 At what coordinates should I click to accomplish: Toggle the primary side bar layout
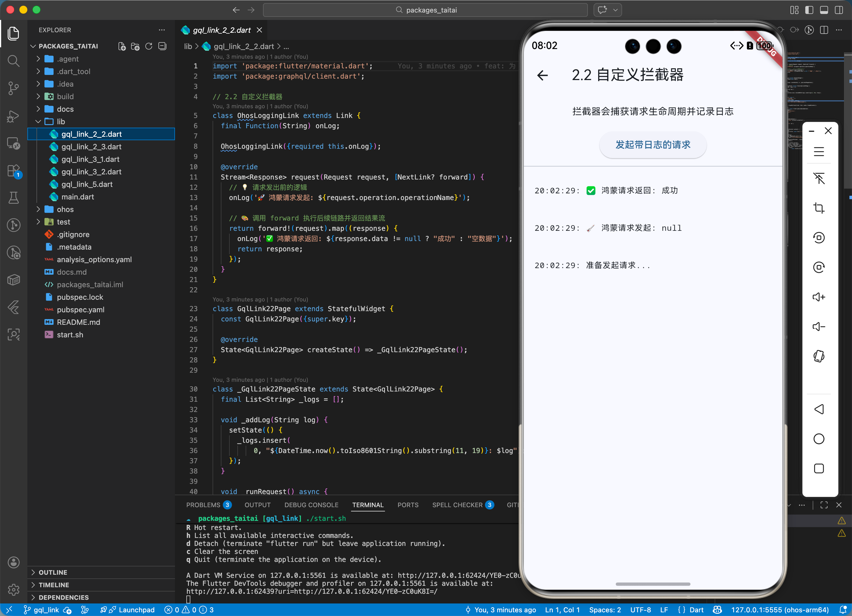[809, 10]
